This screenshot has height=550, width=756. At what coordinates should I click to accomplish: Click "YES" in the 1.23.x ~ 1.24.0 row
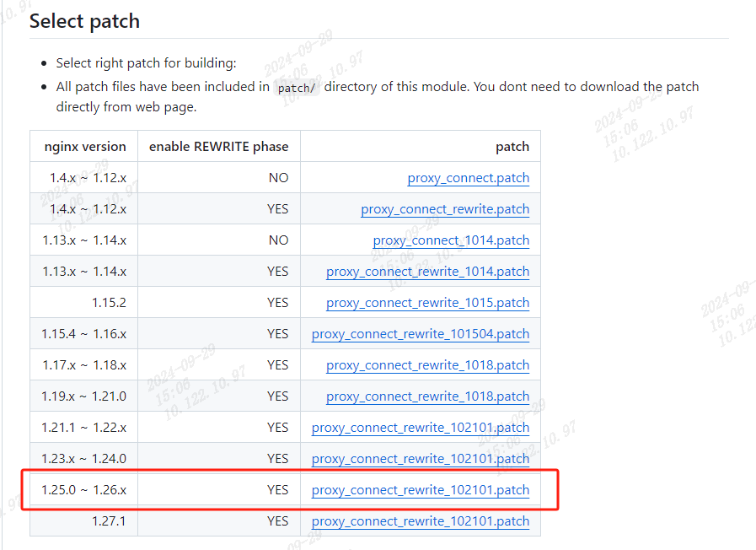tap(278, 459)
